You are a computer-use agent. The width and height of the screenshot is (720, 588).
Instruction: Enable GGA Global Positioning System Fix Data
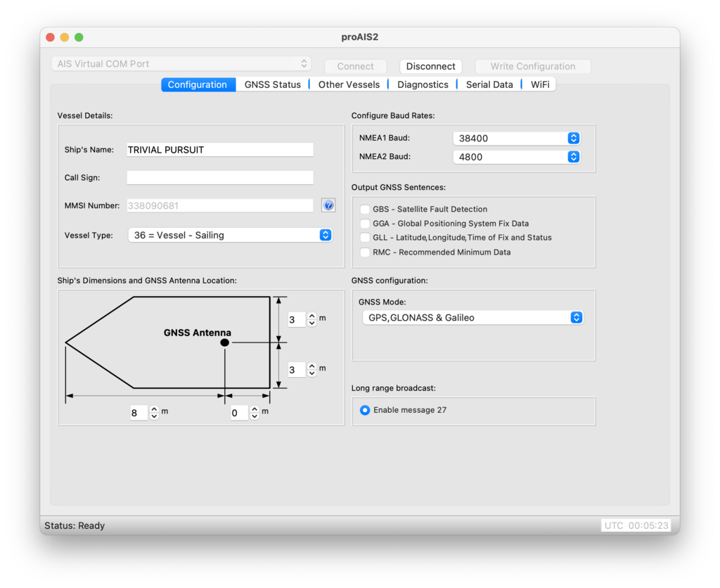(365, 224)
